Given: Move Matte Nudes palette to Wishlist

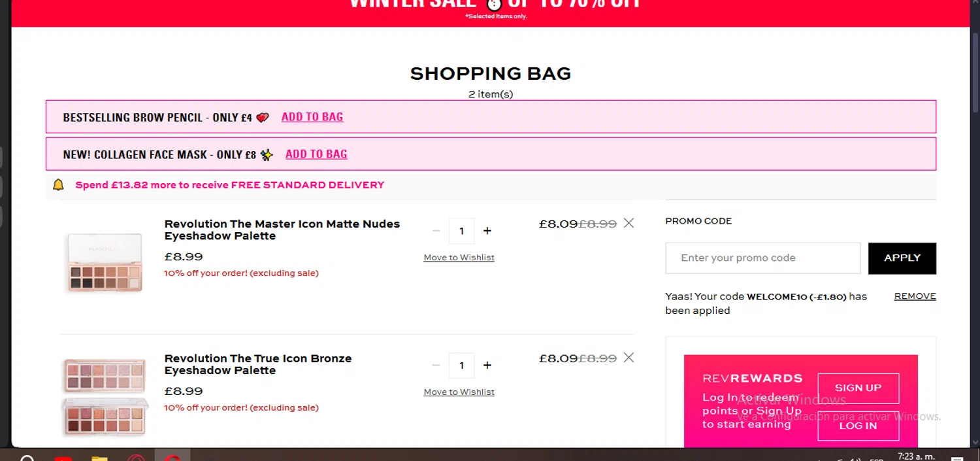Looking at the screenshot, I should coord(459,258).
